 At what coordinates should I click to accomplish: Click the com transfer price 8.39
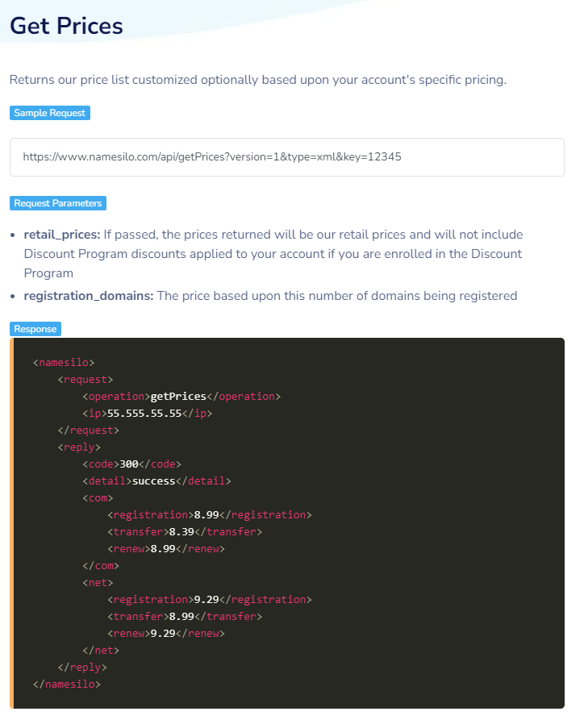[181, 531]
